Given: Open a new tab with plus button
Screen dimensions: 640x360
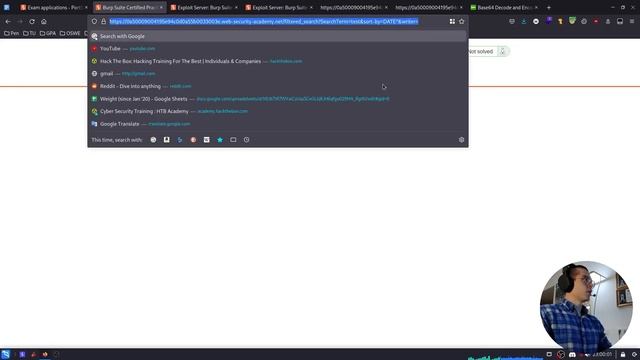Looking at the screenshot, I should tap(549, 7).
